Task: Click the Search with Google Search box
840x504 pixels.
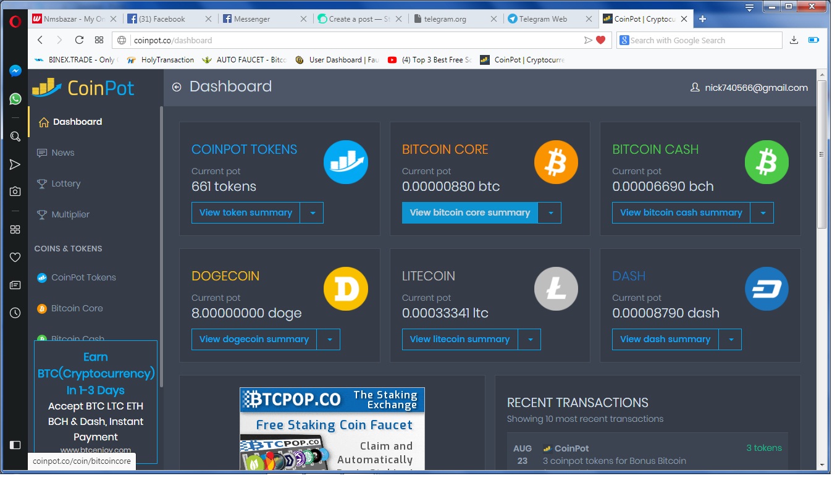Action: tap(699, 40)
